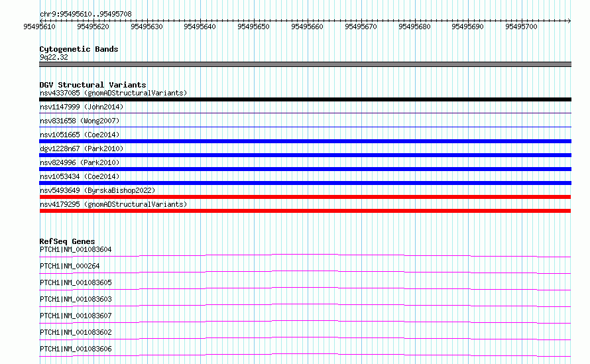Click ruler coordinate 95495630
Viewport: 590px width, 364px height.
click(x=147, y=27)
